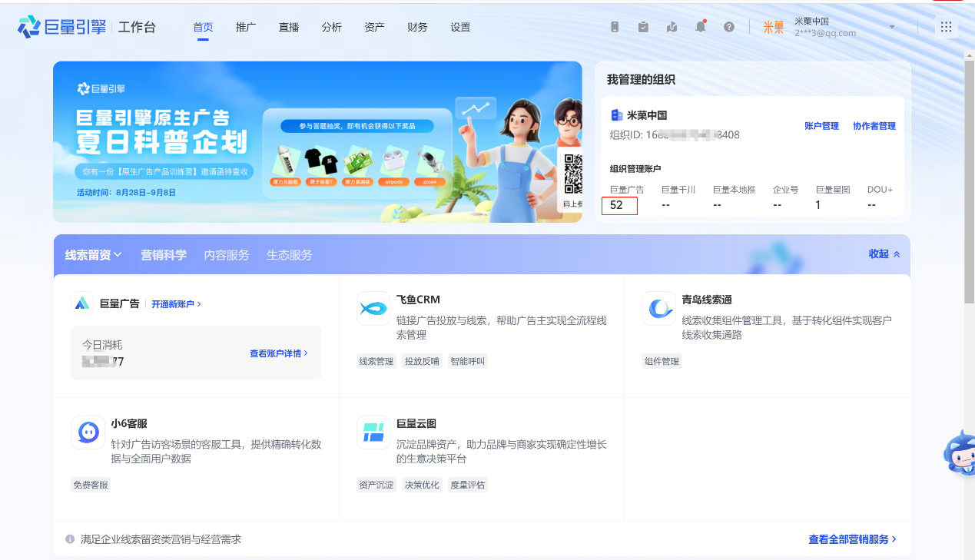The width and height of the screenshot is (975, 560).
Task: Click the 度量评估 tag
Action: [x=467, y=485]
